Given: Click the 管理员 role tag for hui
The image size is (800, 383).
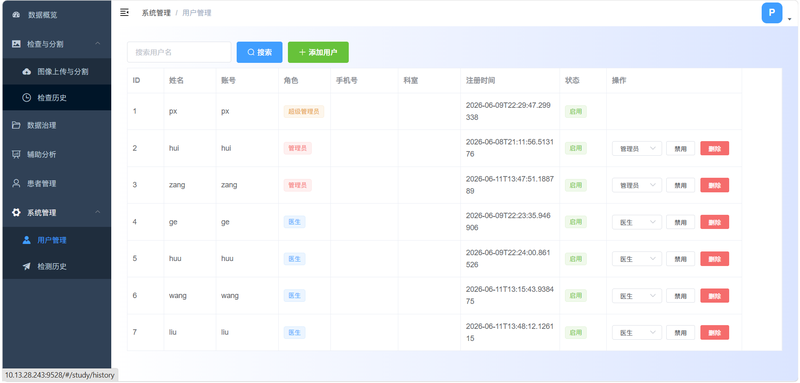Looking at the screenshot, I should tap(297, 148).
